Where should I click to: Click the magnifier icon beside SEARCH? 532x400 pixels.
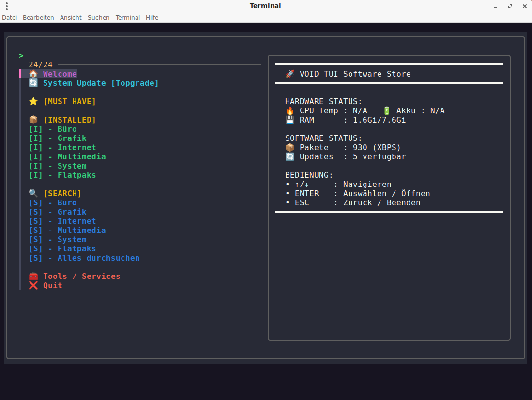33,194
